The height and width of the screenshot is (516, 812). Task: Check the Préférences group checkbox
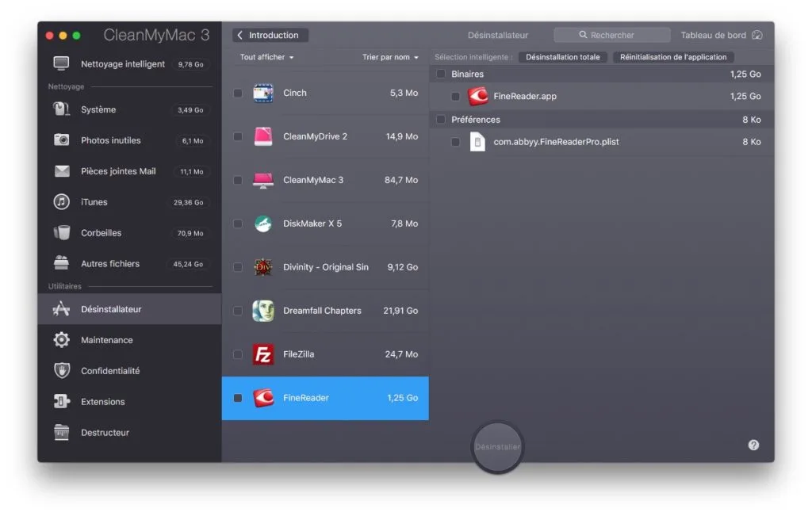pyautogui.click(x=441, y=120)
